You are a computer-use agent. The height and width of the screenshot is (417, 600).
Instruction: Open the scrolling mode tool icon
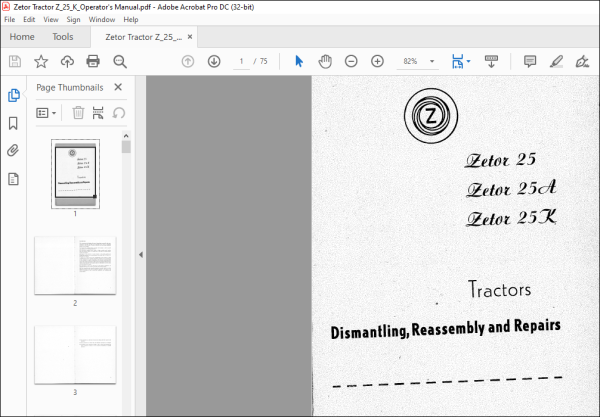tap(491, 61)
